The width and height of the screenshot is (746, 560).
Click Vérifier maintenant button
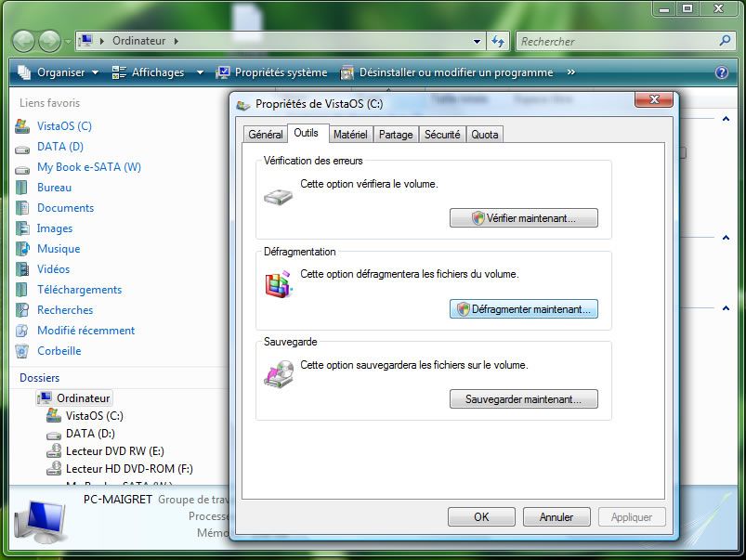coord(524,218)
